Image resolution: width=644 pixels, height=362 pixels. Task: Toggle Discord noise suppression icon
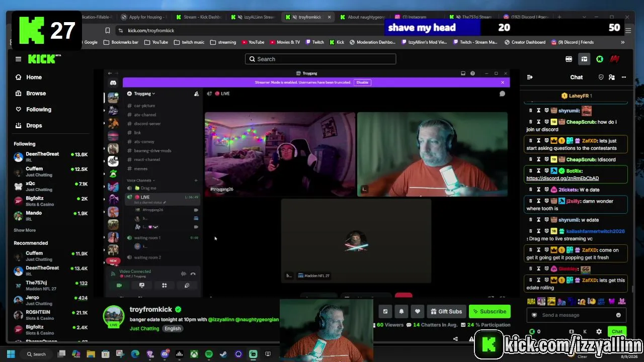click(183, 274)
